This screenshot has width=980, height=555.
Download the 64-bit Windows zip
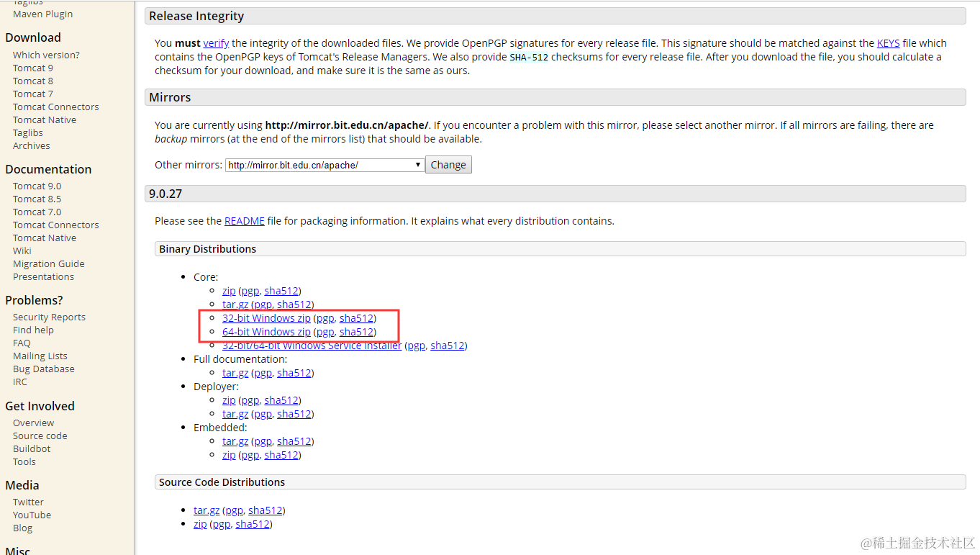coord(266,332)
